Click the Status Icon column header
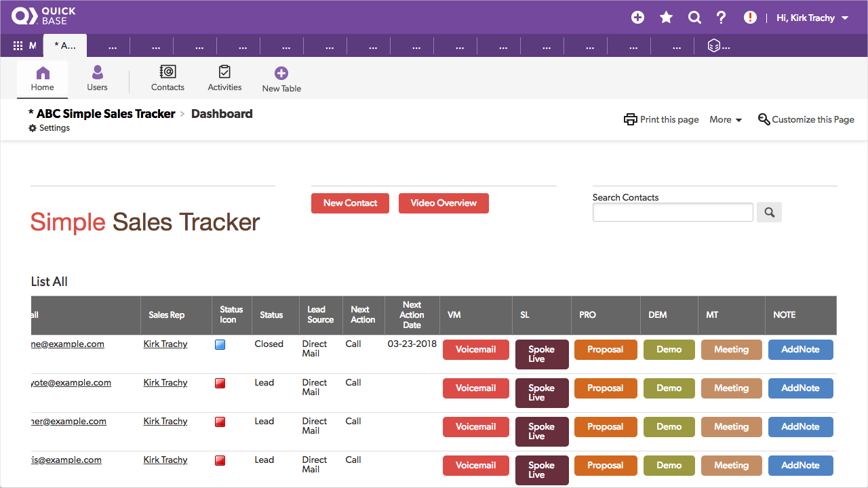The width and height of the screenshot is (868, 488). 231,315
